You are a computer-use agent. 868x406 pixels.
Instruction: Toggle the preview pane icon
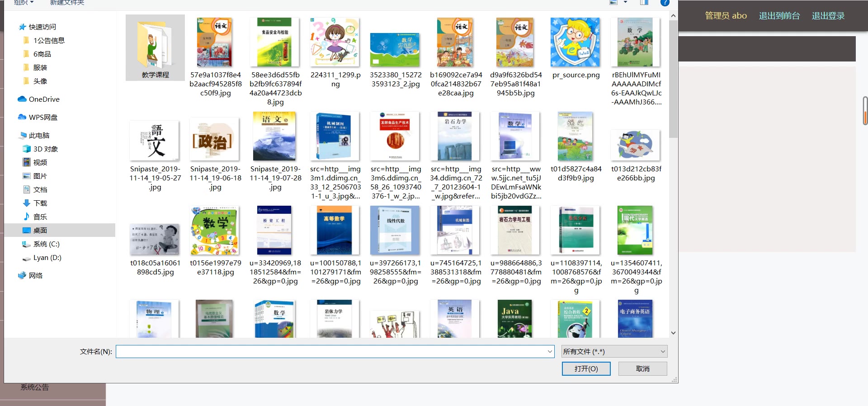tap(644, 2)
